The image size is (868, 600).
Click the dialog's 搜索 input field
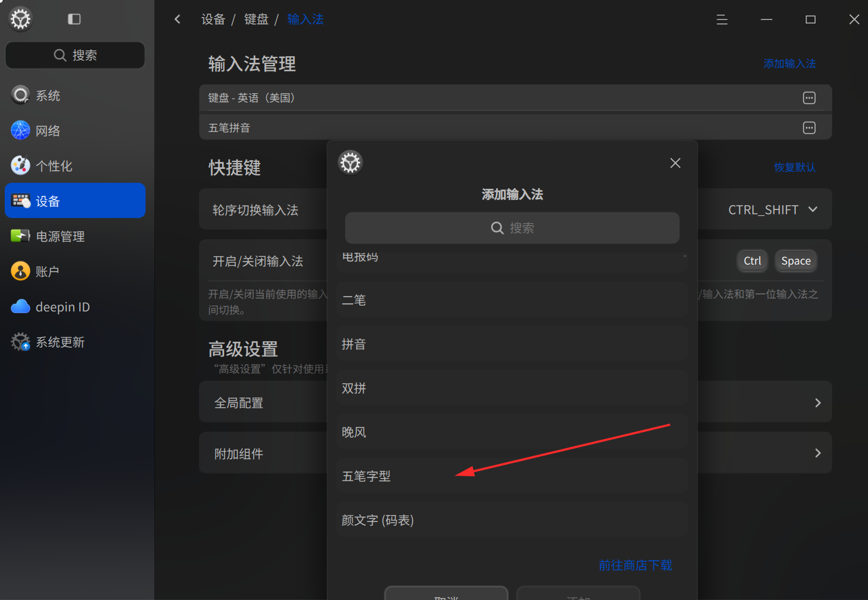pyautogui.click(x=512, y=228)
